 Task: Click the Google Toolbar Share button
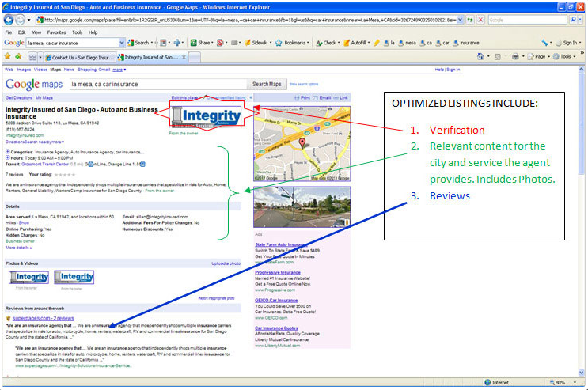click(x=200, y=43)
